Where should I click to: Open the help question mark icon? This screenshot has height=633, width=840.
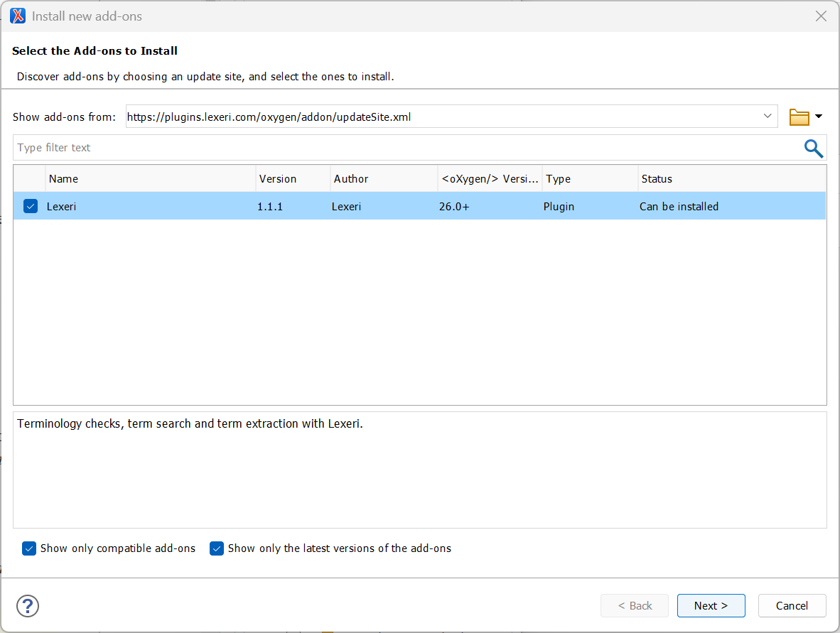[27, 606]
